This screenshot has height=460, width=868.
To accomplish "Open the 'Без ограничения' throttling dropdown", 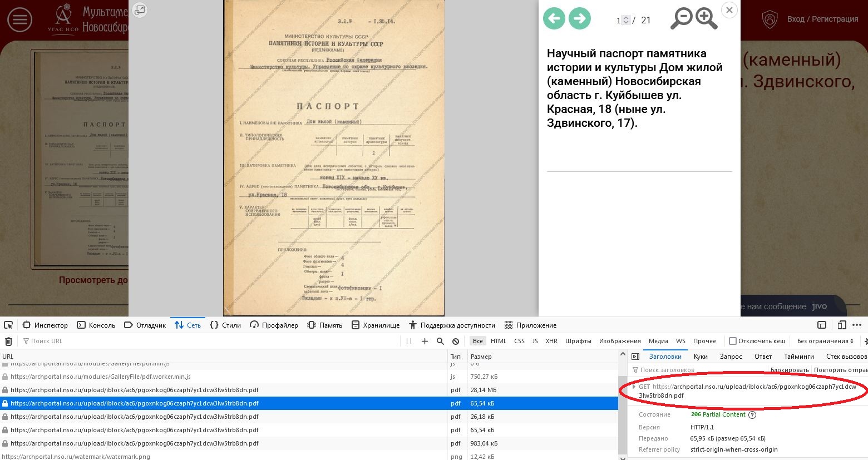I will pos(825,341).
